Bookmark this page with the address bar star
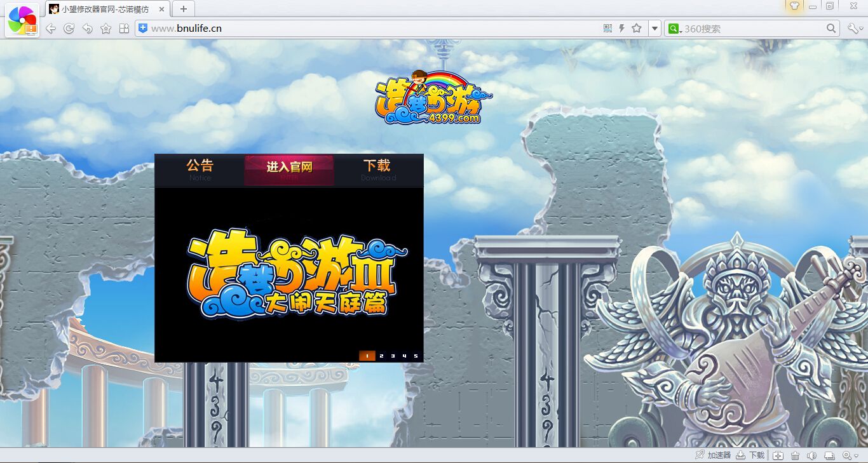Image resolution: width=868 pixels, height=463 pixels. click(637, 28)
